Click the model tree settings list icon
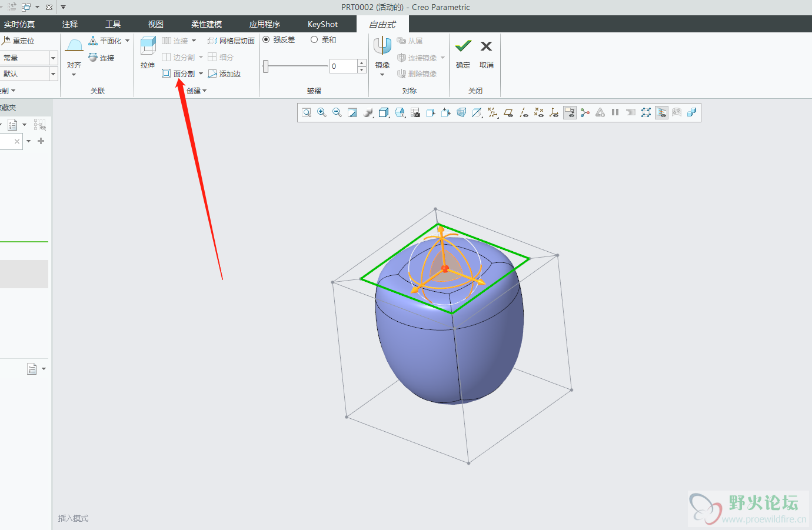Image resolution: width=812 pixels, height=530 pixels. [x=12, y=125]
